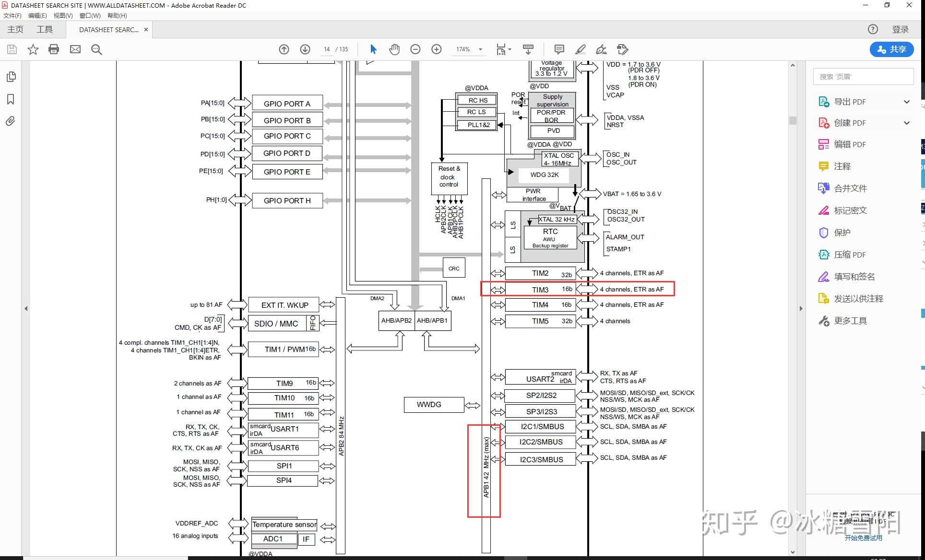Open 创建 PDF tool

[850, 123]
